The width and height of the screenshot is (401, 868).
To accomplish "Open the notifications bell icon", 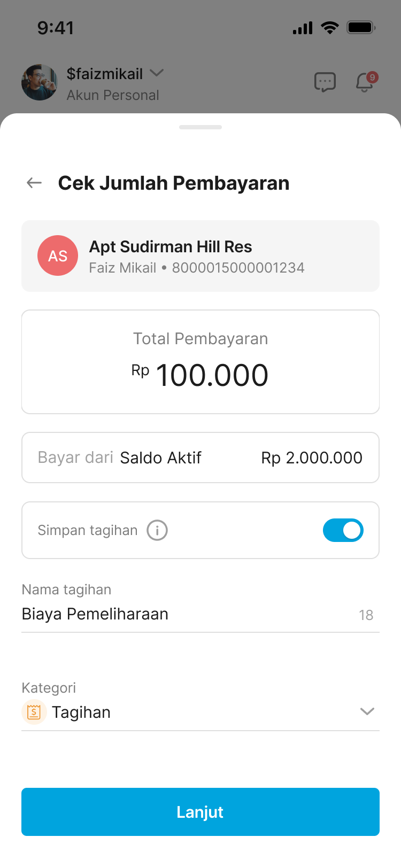I will click(x=365, y=82).
